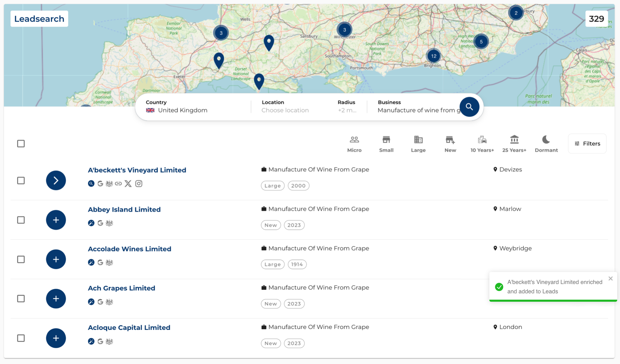Filter results by Large companies

pyautogui.click(x=418, y=143)
